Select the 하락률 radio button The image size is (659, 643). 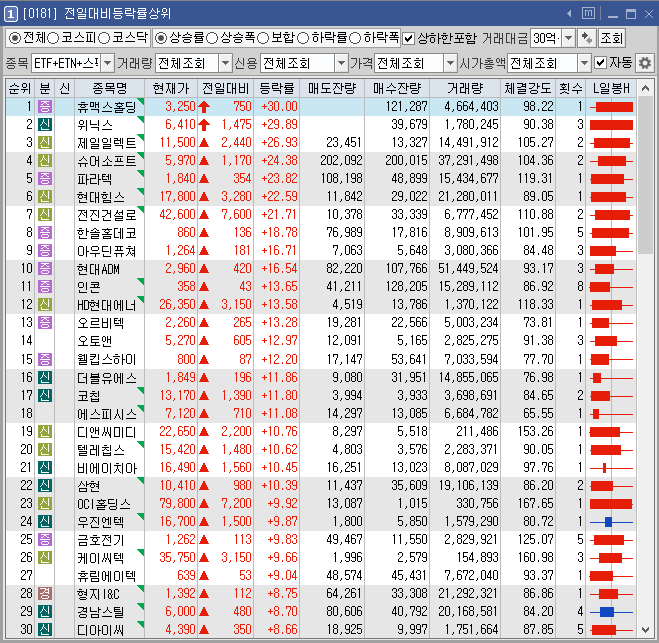(303, 38)
